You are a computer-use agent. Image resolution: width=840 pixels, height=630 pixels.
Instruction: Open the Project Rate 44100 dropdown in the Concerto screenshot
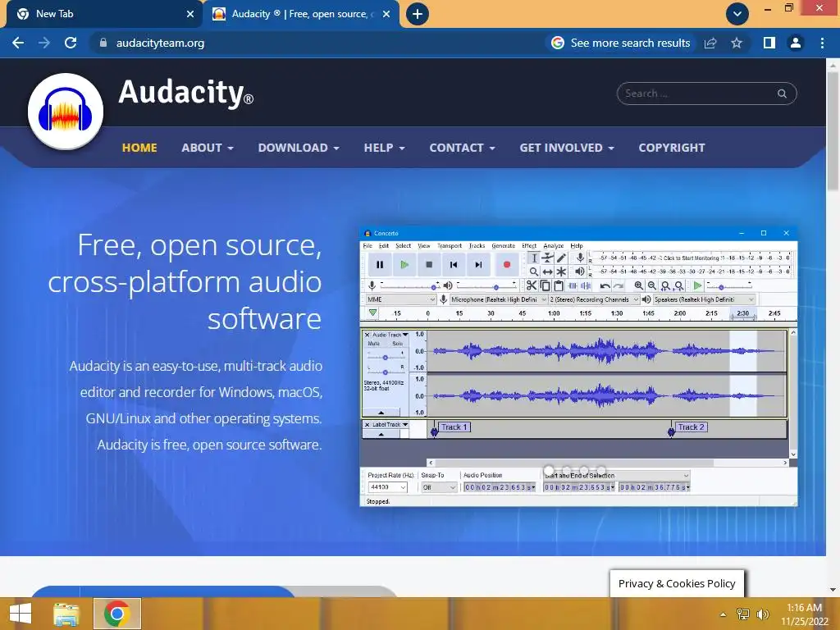click(388, 487)
